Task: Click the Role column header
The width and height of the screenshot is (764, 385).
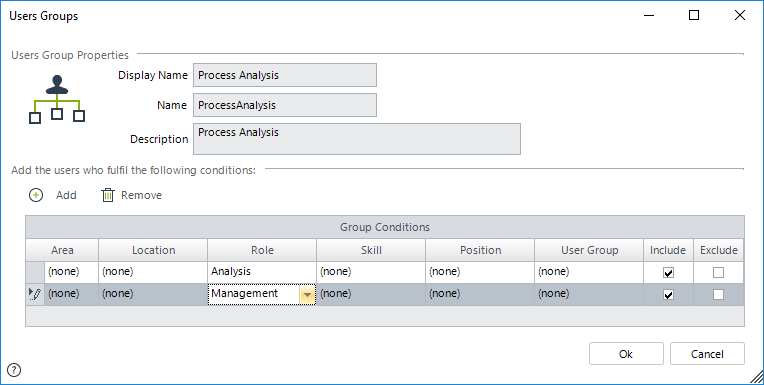Action: coord(262,250)
